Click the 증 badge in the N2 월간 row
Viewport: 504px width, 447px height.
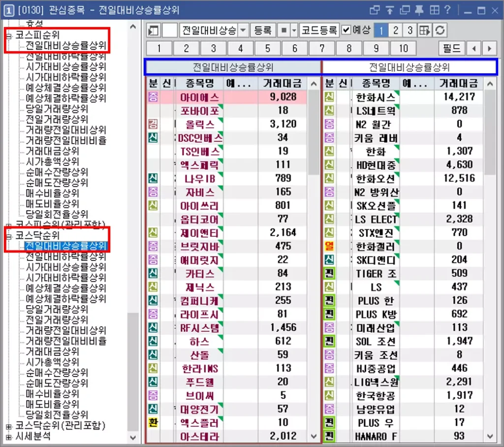[329, 124]
